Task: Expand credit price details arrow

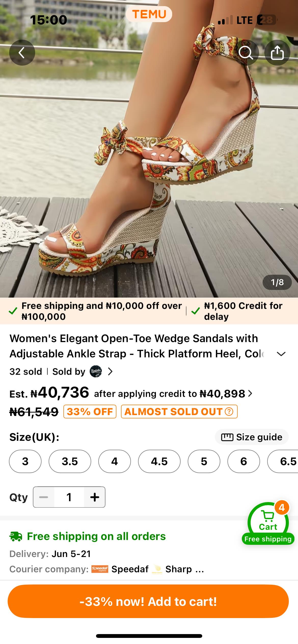Action: [x=250, y=394]
